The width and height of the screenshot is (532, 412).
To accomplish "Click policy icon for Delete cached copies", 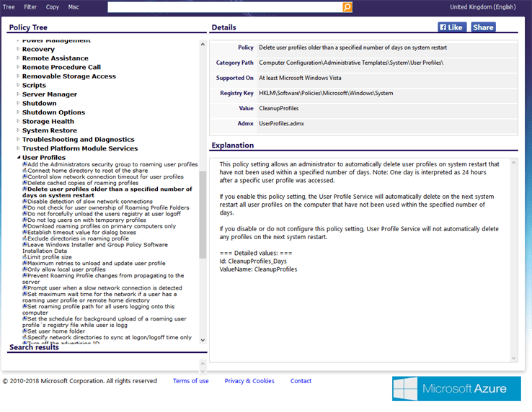I will pyautogui.click(x=25, y=182).
